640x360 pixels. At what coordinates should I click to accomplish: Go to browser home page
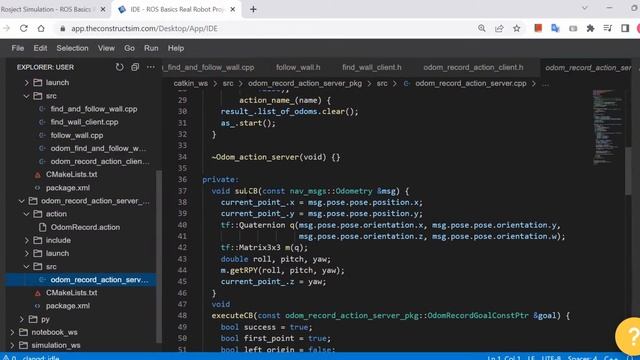coord(41,28)
